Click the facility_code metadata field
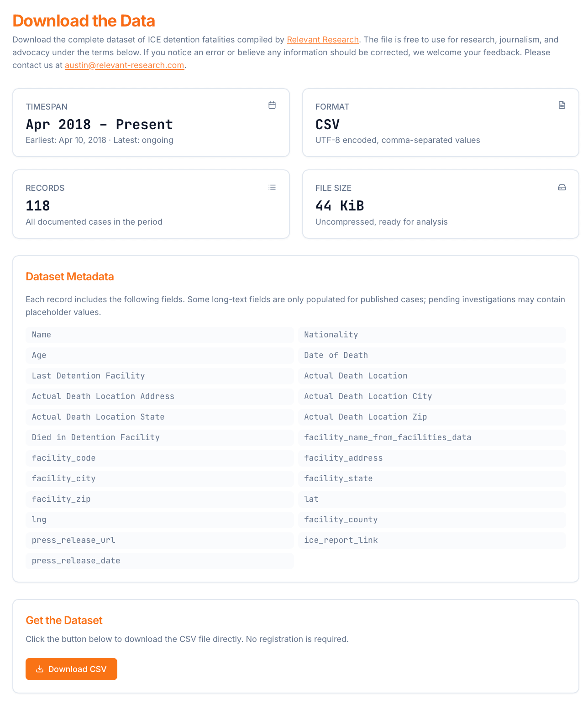This screenshot has width=588, height=704. click(160, 458)
